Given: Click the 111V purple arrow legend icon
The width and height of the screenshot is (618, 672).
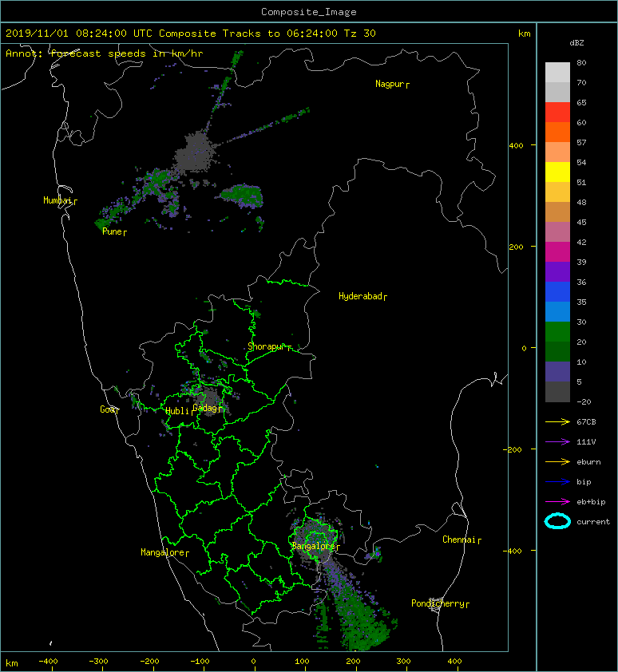Looking at the screenshot, I should (x=557, y=442).
